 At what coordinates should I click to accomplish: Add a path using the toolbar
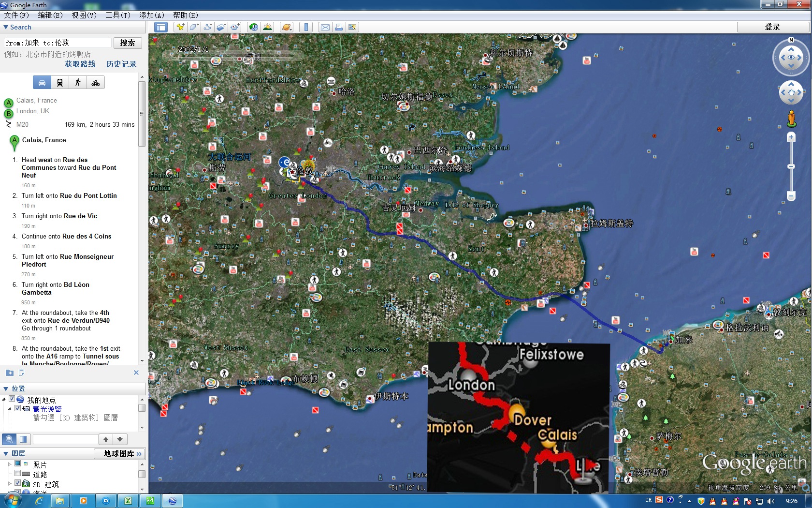(x=208, y=27)
